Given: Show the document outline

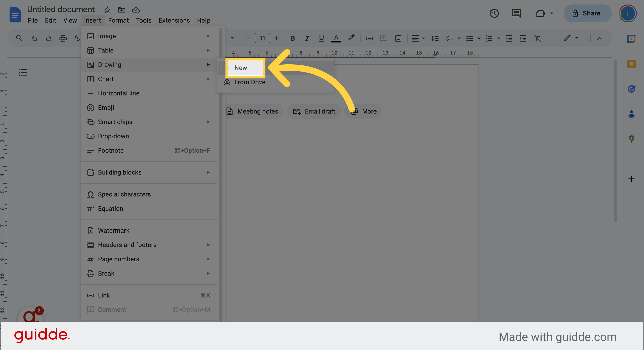Looking at the screenshot, I should coord(23,72).
